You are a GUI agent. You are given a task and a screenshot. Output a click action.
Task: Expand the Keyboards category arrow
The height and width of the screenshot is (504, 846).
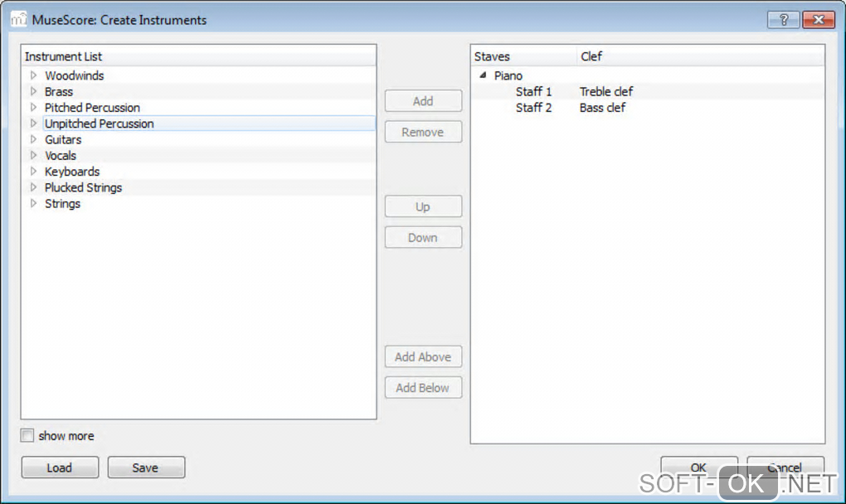click(33, 172)
